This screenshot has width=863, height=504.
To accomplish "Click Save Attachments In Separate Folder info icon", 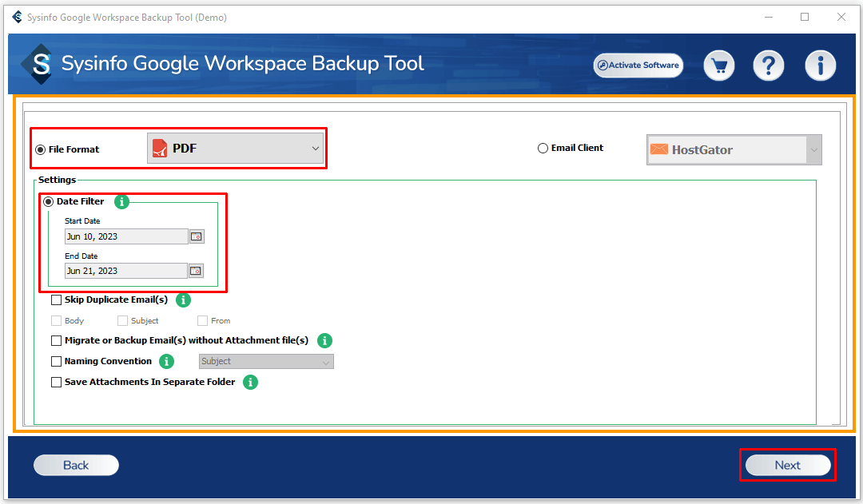I will tap(250, 382).
